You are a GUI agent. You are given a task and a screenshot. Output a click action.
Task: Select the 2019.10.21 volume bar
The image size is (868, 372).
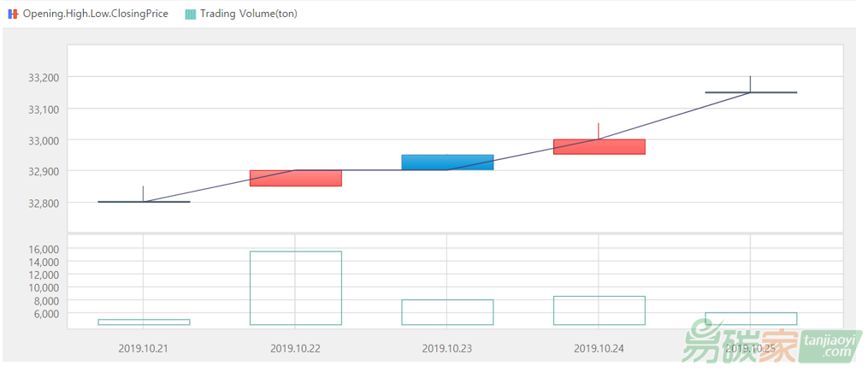(x=144, y=322)
